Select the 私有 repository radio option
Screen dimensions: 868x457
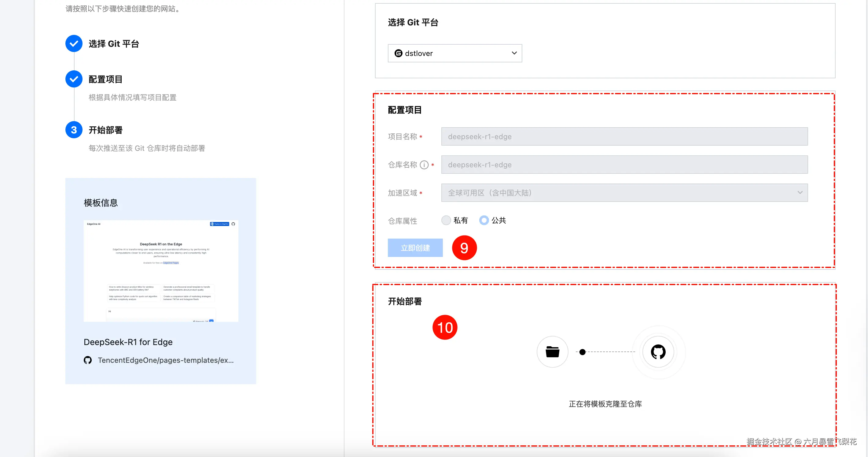pyautogui.click(x=446, y=220)
